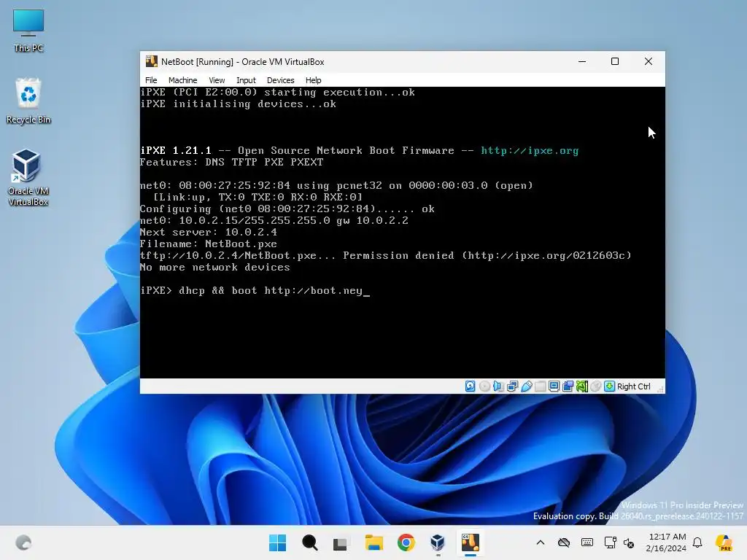Click the Permission denied error line

point(386,256)
